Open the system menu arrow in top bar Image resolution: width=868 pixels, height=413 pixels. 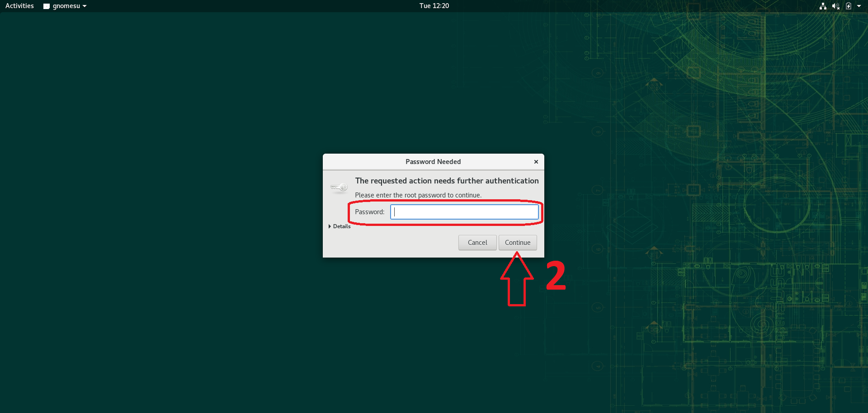click(859, 6)
